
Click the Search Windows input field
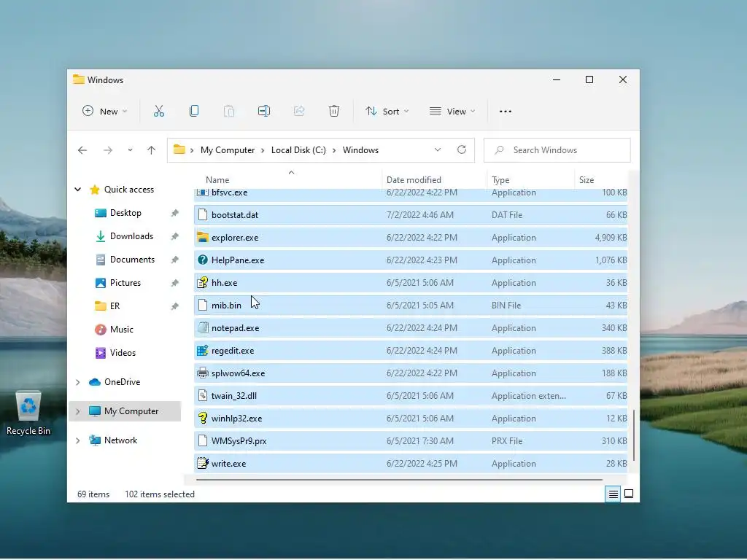click(557, 150)
